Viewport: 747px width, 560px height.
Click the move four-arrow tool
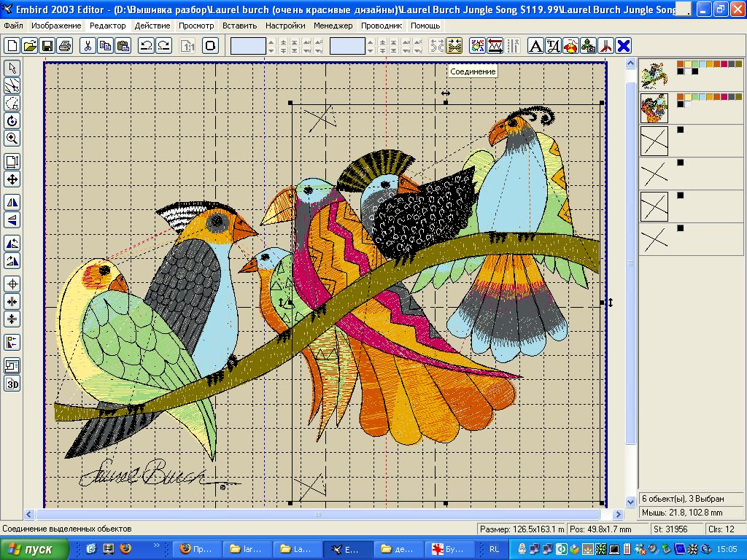[x=12, y=179]
